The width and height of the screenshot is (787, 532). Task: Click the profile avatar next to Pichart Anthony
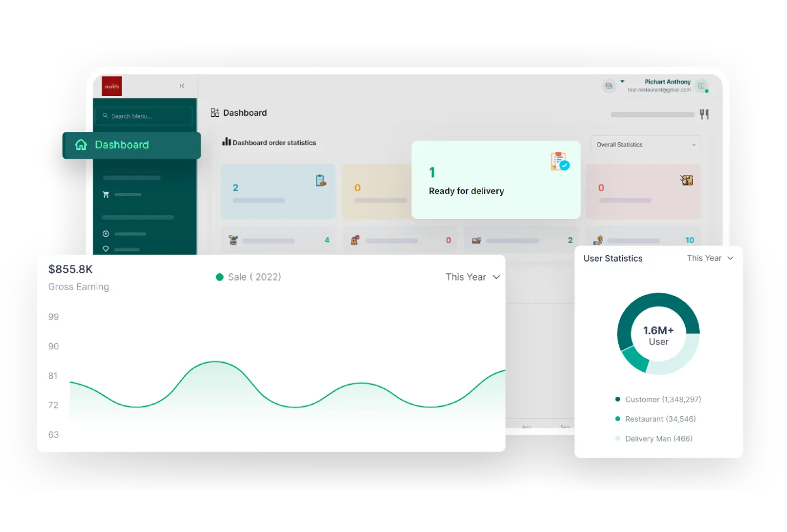[x=701, y=86]
